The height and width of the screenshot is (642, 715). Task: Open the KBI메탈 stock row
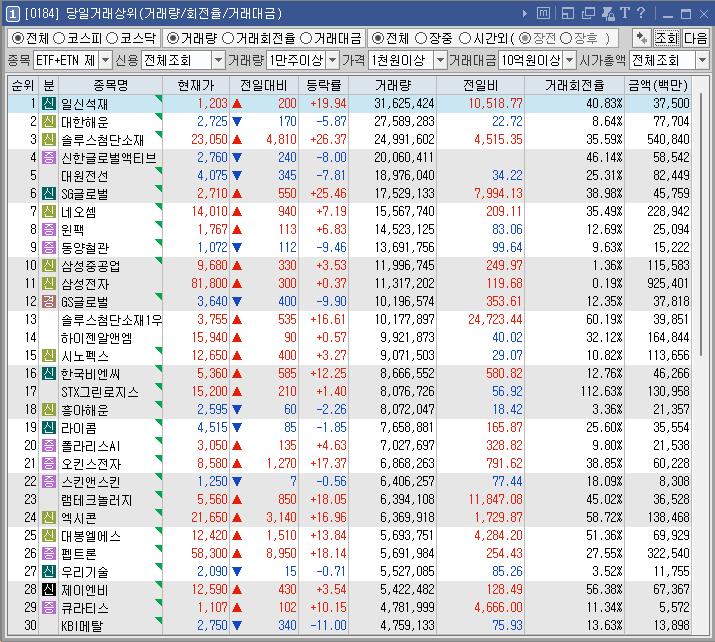pos(349,626)
